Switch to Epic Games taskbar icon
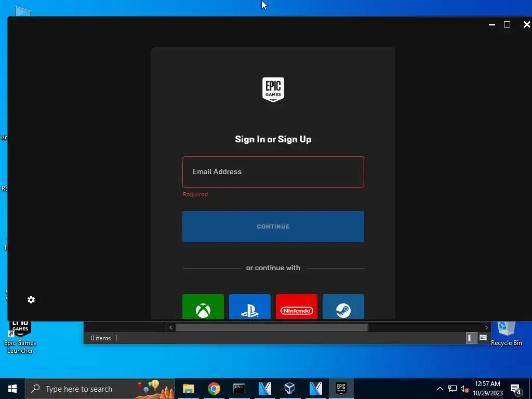This screenshot has height=399, width=532. coord(341,389)
